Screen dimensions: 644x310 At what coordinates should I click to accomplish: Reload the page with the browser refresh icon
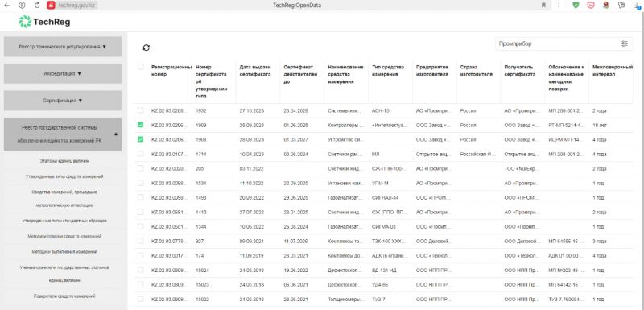point(37,6)
